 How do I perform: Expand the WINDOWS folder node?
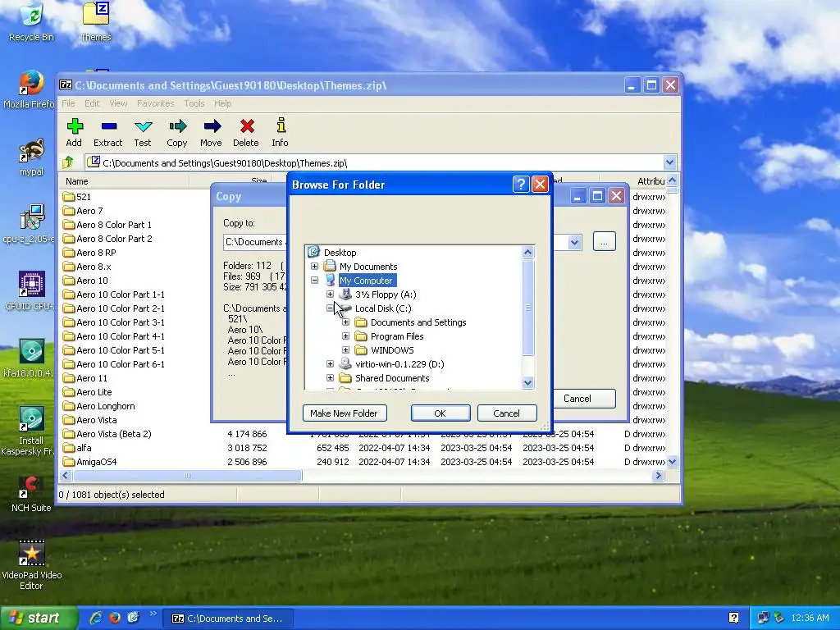(x=345, y=349)
